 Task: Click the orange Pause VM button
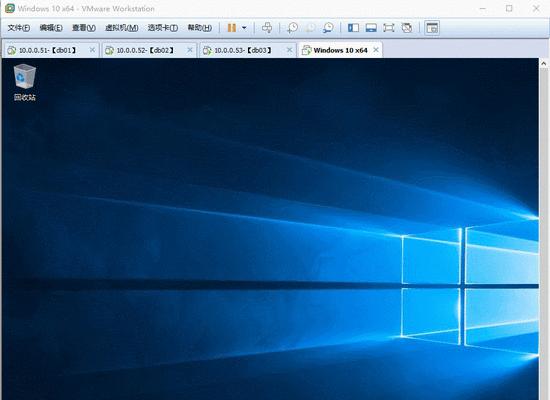click(x=232, y=28)
